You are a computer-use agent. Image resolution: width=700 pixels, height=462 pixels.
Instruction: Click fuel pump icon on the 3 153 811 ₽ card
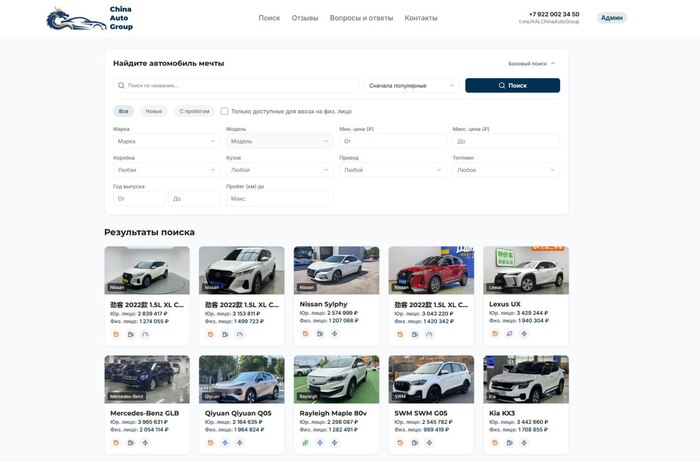(225, 334)
